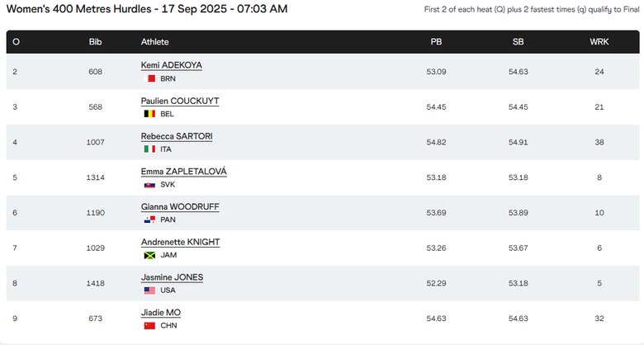Click the Jamaica flag icon
Screen dimensions: 644x345
(x=150, y=255)
